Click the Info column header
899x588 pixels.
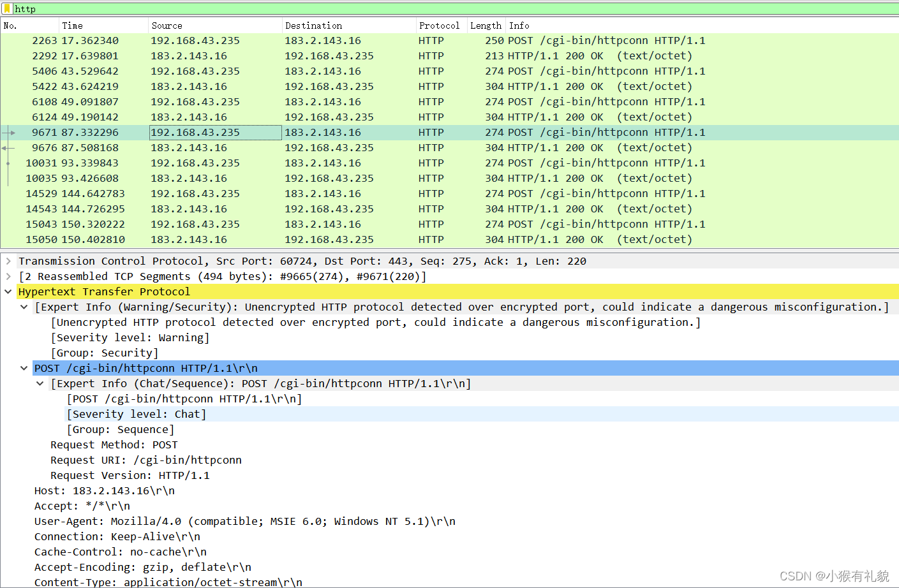point(702,26)
